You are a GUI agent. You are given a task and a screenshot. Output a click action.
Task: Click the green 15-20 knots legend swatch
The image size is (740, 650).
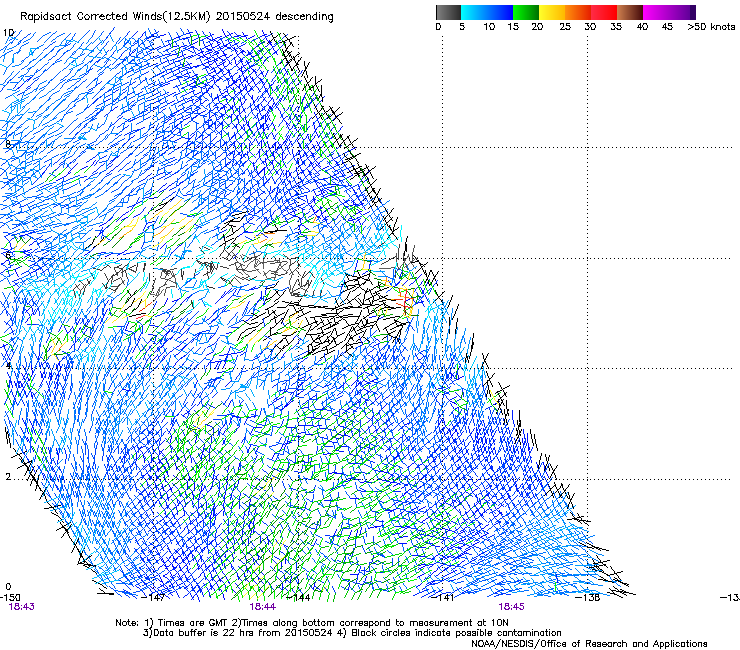(526, 12)
